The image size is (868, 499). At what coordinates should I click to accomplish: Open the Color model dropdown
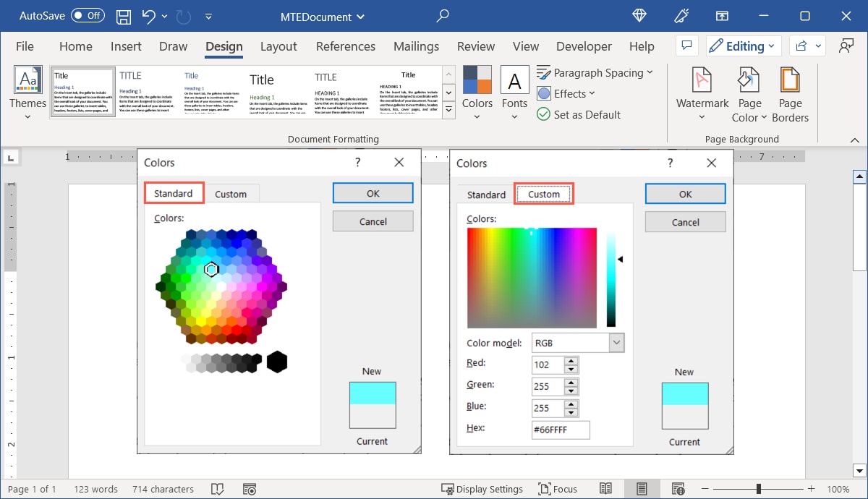[617, 342]
